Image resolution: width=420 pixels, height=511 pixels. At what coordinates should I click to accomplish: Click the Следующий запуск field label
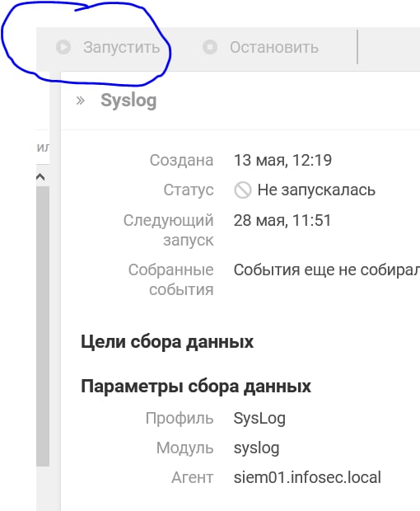coord(168,230)
